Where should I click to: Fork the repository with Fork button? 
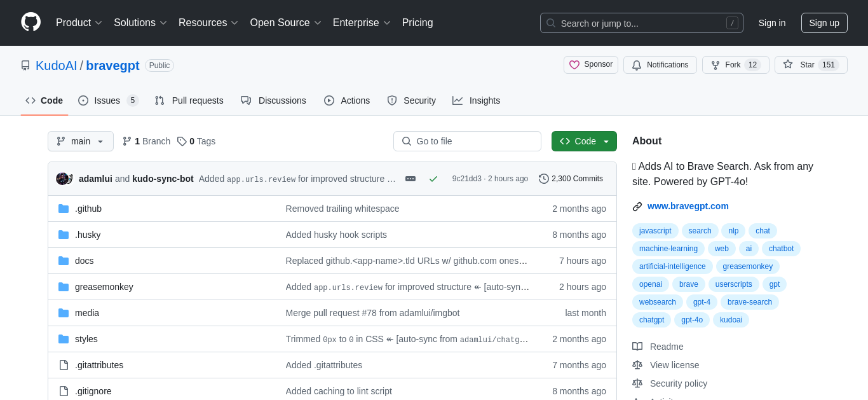coord(736,65)
